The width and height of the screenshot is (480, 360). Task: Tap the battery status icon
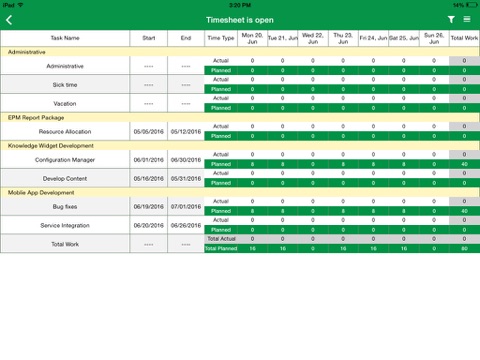click(x=472, y=5)
